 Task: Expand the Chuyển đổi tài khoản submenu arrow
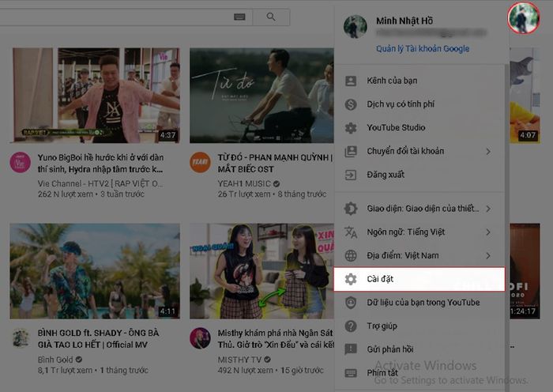click(488, 151)
